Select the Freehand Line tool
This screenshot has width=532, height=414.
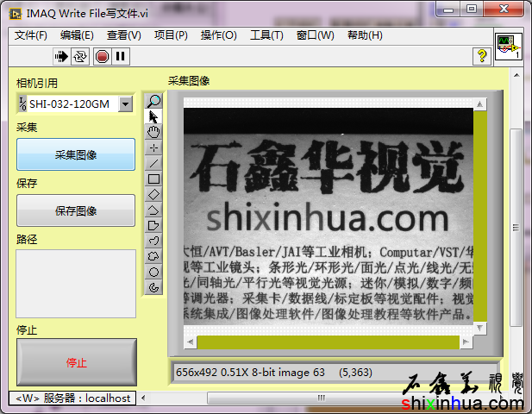click(x=153, y=241)
